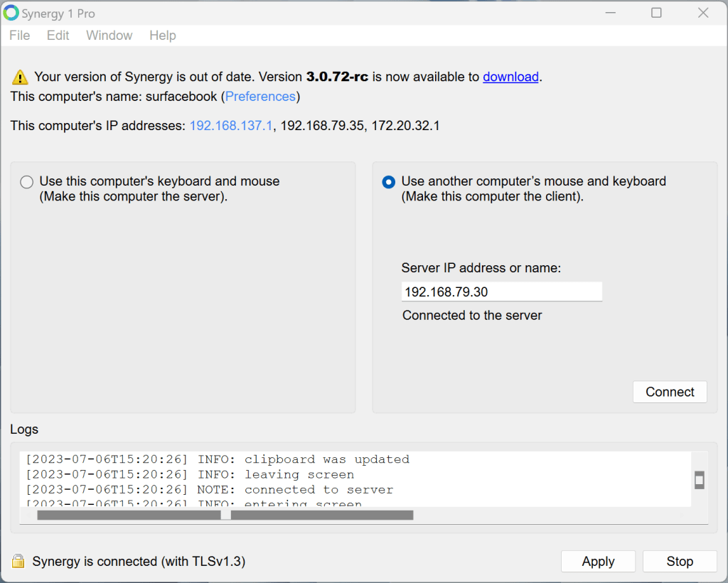This screenshot has height=583, width=728.
Task: Select the 'Make this computer the server' radio button
Action: point(26,182)
